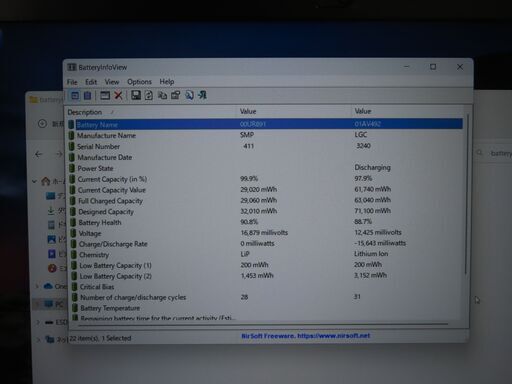512x384 pixels.
Task: Copy selected items using the toolbar copy icon
Action: coord(162,95)
